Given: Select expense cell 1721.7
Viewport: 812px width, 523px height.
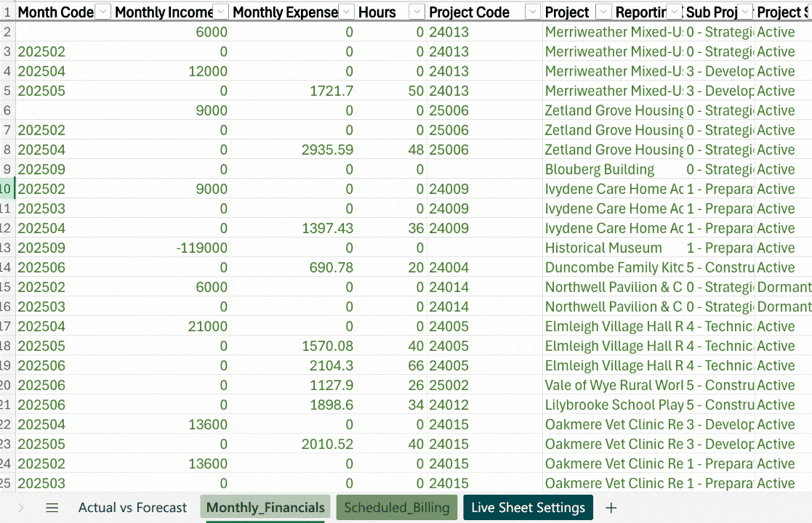Looking at the screenshot, I should [x=292, y=91].
